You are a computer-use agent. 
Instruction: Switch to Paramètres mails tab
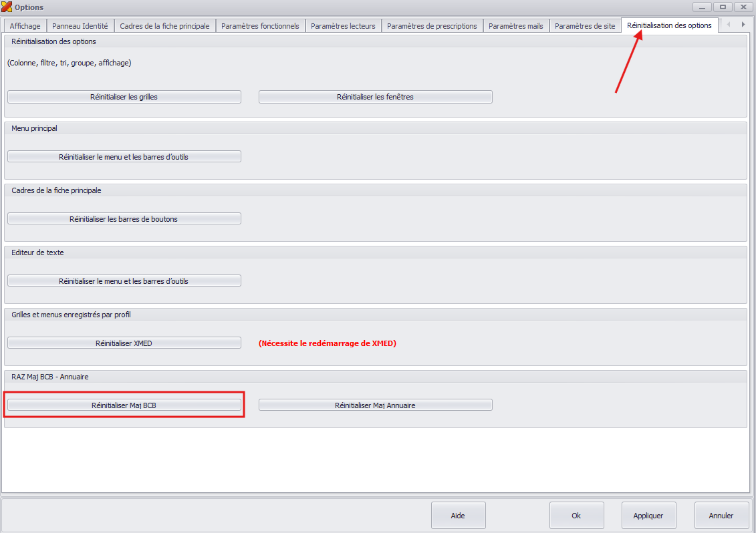516,26
